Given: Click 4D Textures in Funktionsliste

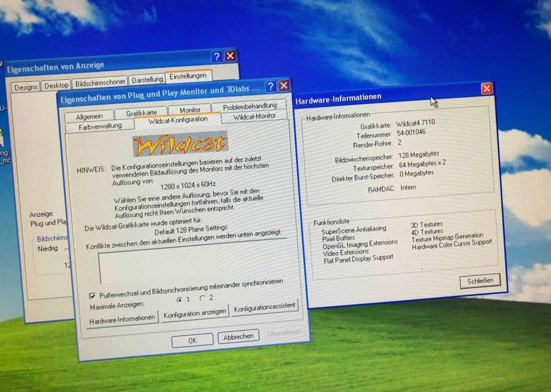Looking at the screenshot, I should click(427, 232).
